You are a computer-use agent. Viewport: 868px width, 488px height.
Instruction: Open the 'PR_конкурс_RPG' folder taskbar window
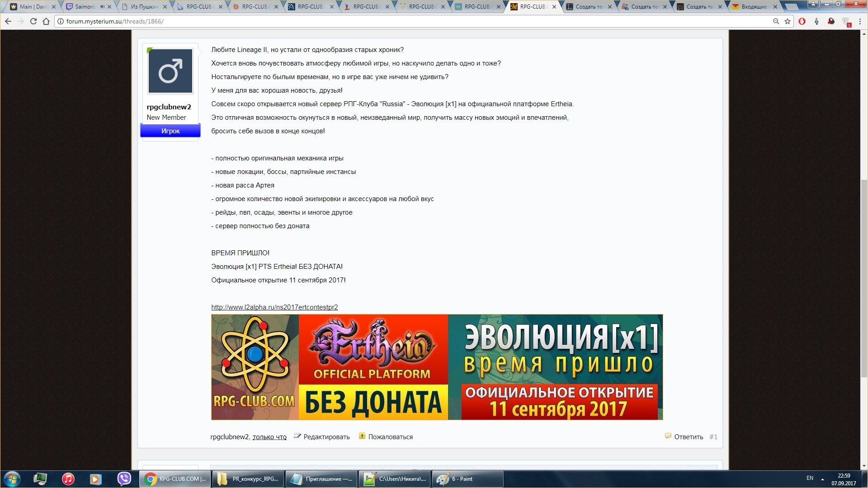(x=248, y=479)
